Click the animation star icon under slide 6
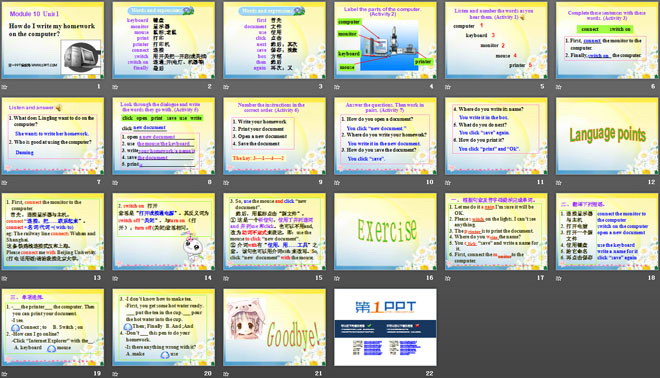Image resolution: width=660 pixels, height=378 pixels. click(559, 87)
